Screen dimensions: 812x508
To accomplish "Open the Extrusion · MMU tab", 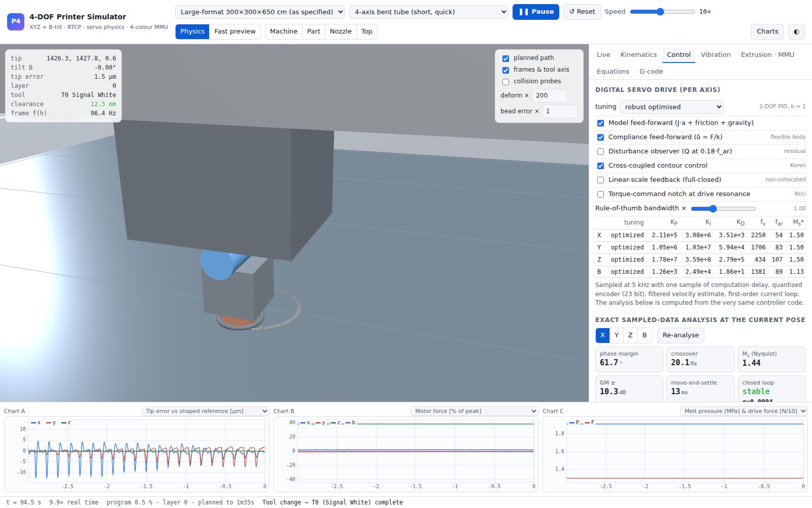I will [x=767, y=55].
